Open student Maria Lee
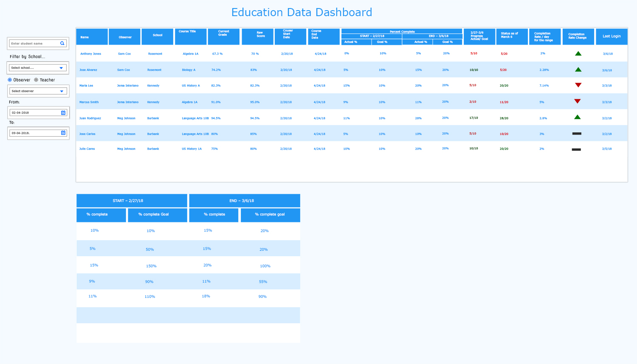Screen dimensions: 637x364 (x=86, y=86)
